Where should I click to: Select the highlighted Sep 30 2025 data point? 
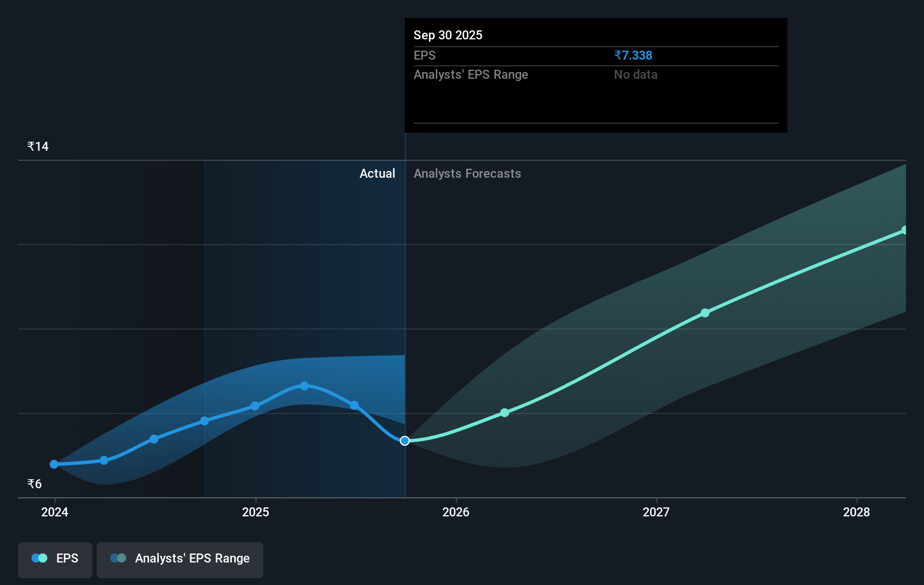point(404,441)
